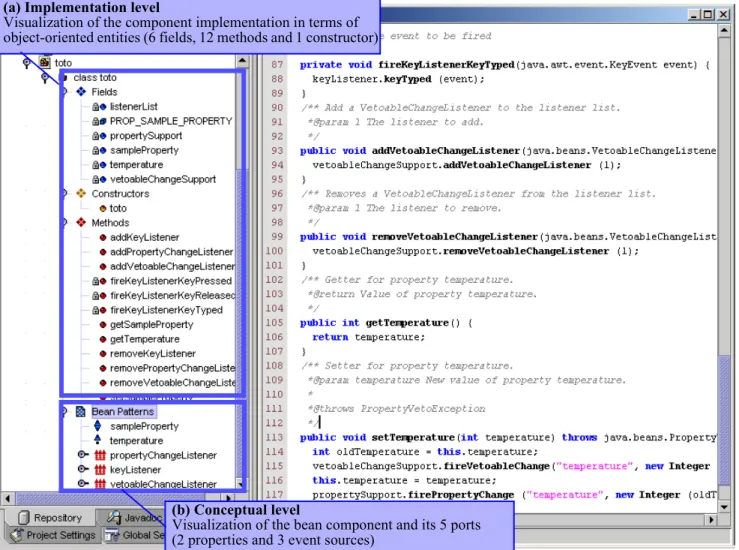The image size is (739, 550).
Task: Collapse the Bean Patterns node
Action: pos(64,411)
